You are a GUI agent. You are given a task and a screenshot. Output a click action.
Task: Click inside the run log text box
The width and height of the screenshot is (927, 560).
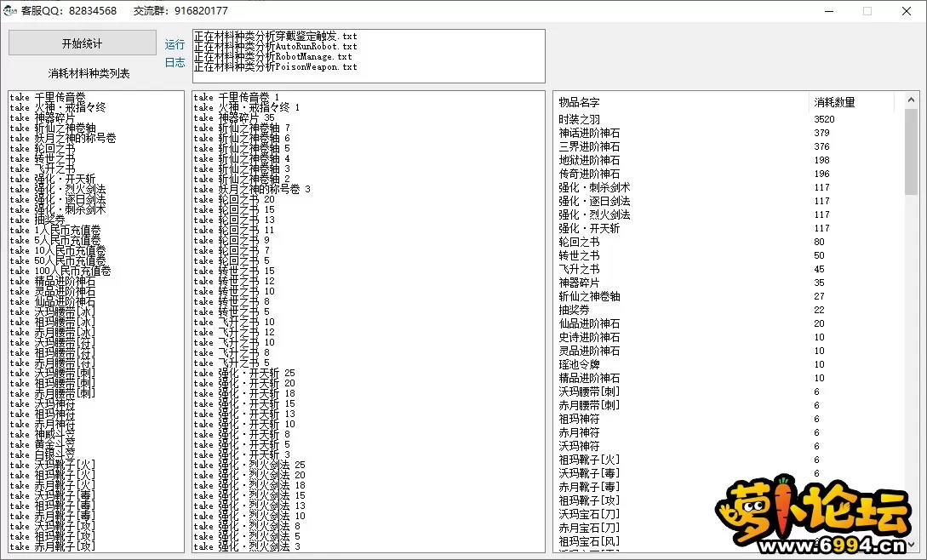pos(369,56)
